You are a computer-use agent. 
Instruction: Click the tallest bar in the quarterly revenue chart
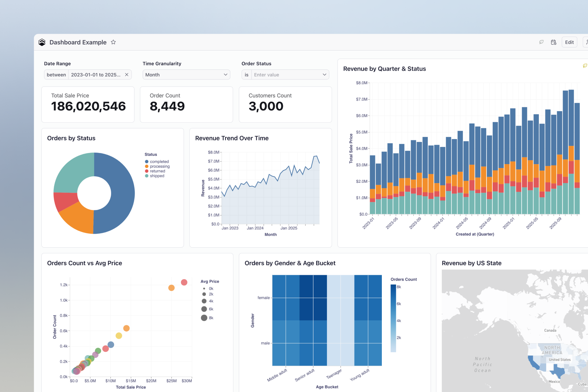571,152
